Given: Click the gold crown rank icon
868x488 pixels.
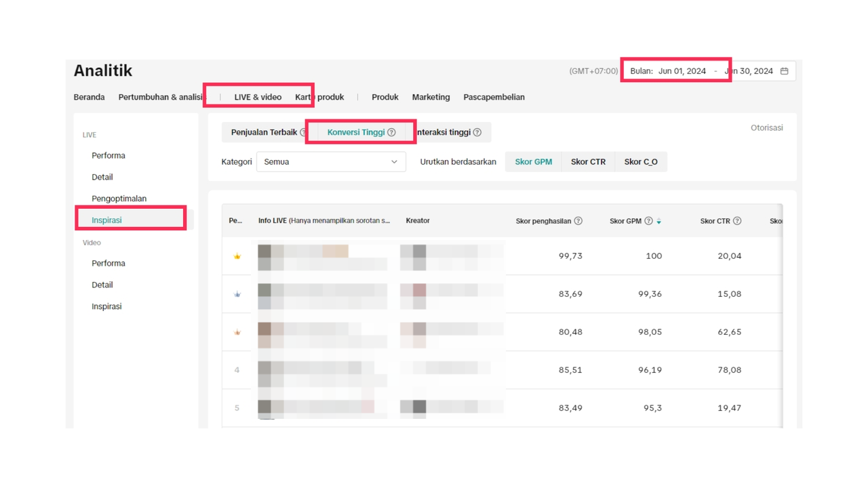Looking at the screenshot, I should coord(237,256).
